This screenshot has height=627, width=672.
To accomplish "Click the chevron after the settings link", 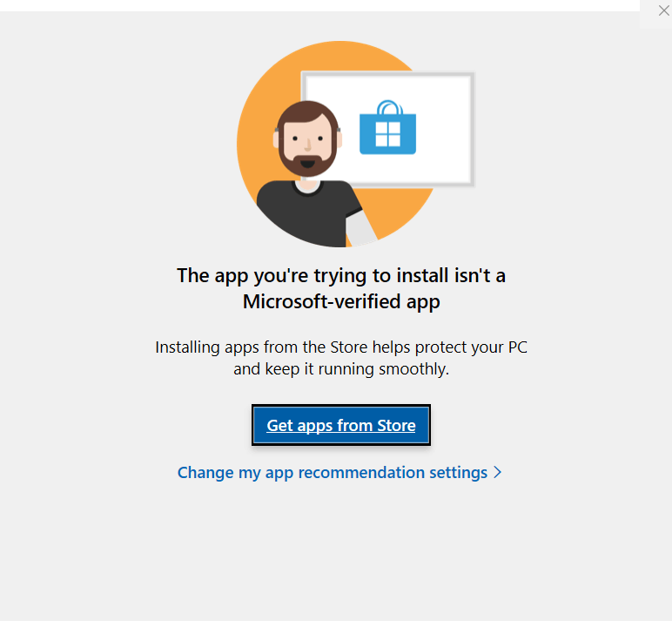I will pyautogui.click(x=497, y=473).
